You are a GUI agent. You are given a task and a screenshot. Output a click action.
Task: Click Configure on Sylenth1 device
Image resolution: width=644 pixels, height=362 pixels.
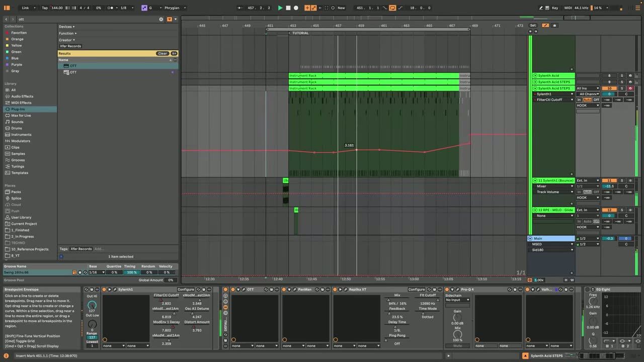click(x=186, y=290)
